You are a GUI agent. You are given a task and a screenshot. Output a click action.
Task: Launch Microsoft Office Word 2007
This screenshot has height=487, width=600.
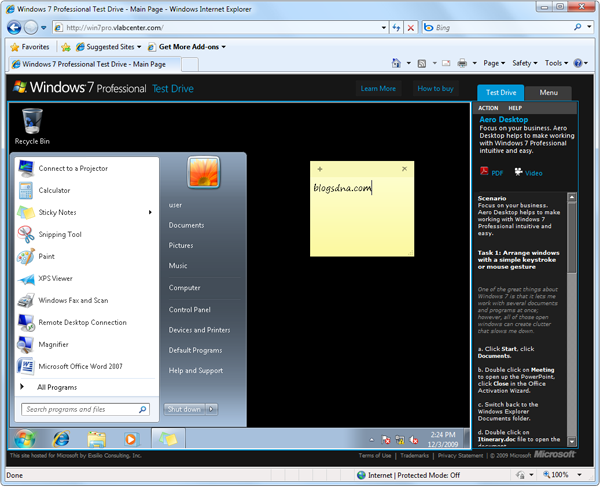pos(86,366)
